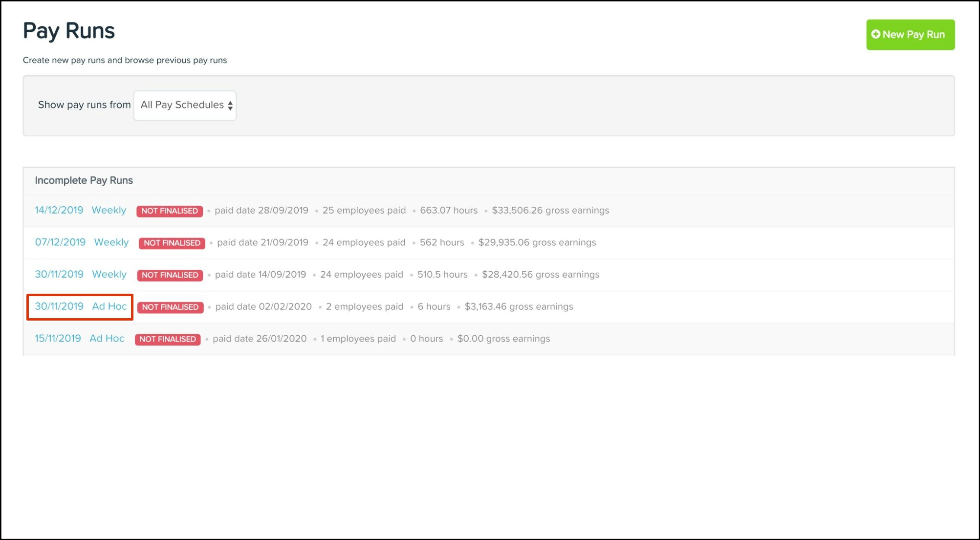The width and height of the screenshot is (980, 540).
Task: Click Weekly link paid 14/09/2019
Action: [x=109, y=274]
